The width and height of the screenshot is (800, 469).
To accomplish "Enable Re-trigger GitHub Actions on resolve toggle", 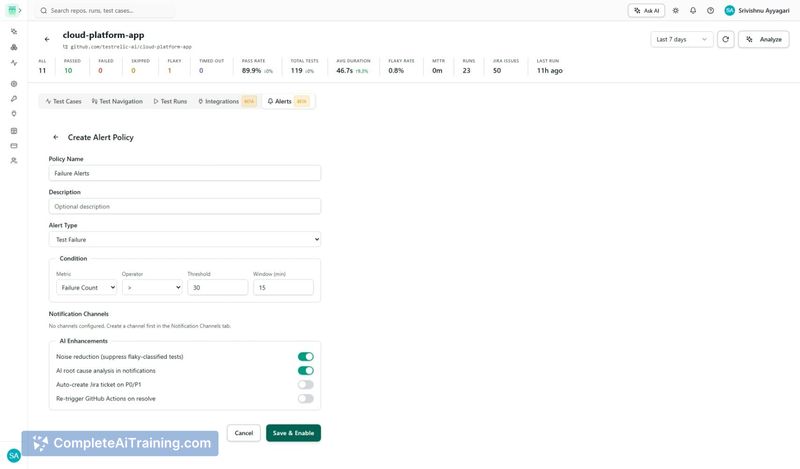I will tap(305, 398).
